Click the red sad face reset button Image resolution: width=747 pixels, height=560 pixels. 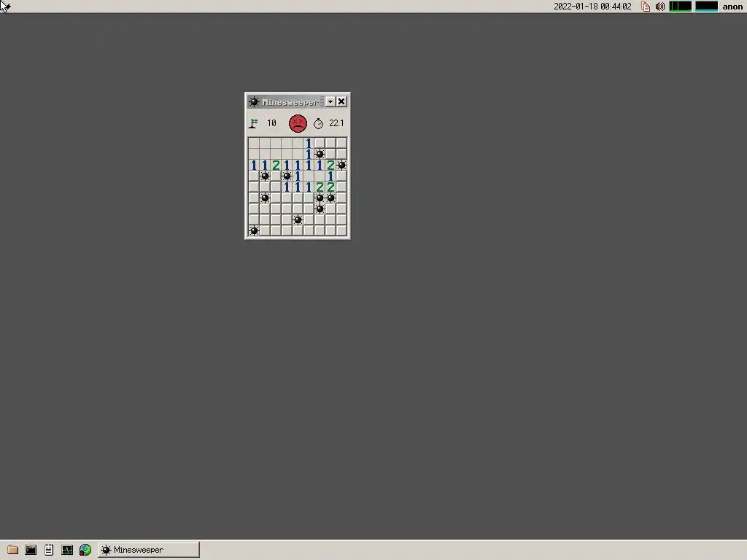[298, 123]
